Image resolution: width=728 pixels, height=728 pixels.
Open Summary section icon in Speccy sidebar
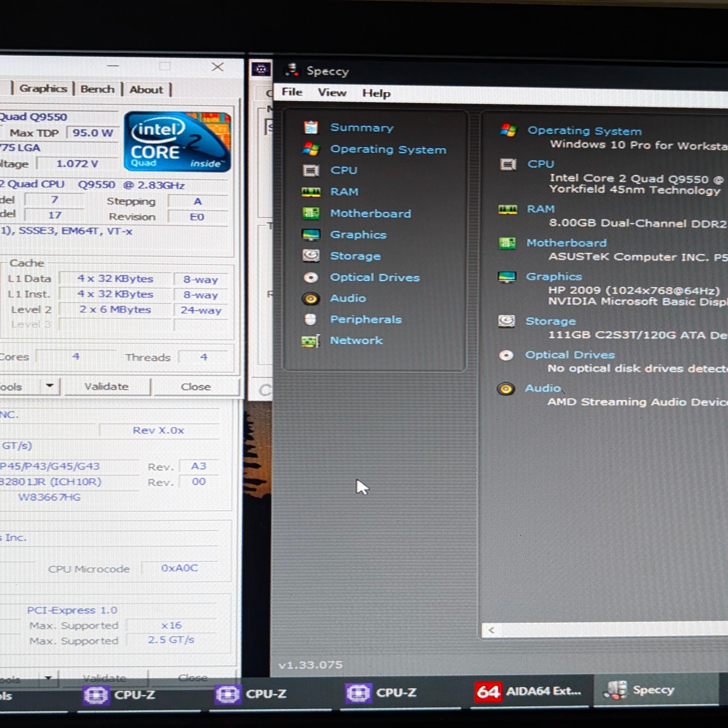[310, 127]
